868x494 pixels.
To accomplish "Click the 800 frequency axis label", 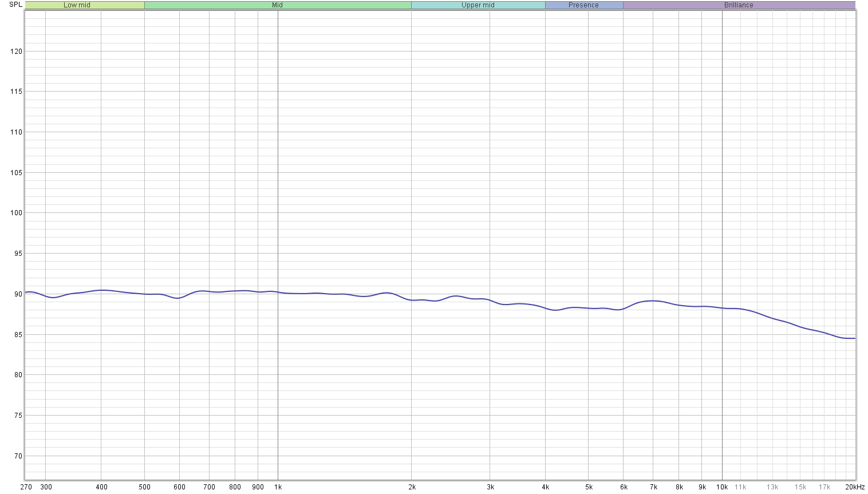I will tap(235, 487).
